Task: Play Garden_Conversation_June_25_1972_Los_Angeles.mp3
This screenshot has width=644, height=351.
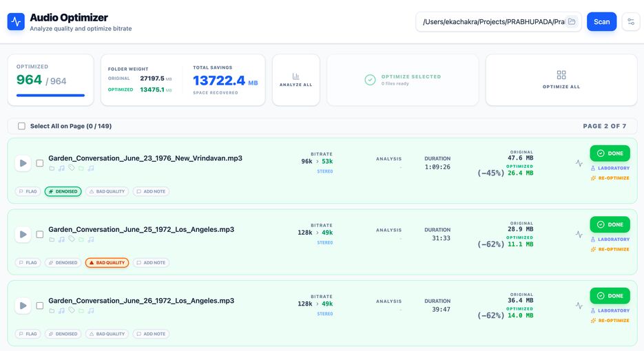Action: coord(23,235)
